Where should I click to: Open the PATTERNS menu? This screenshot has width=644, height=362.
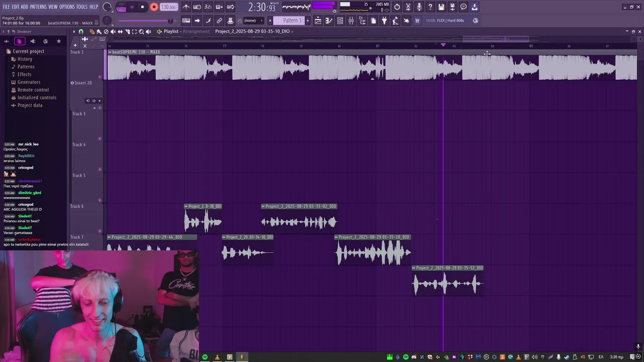tap(38, 7)
